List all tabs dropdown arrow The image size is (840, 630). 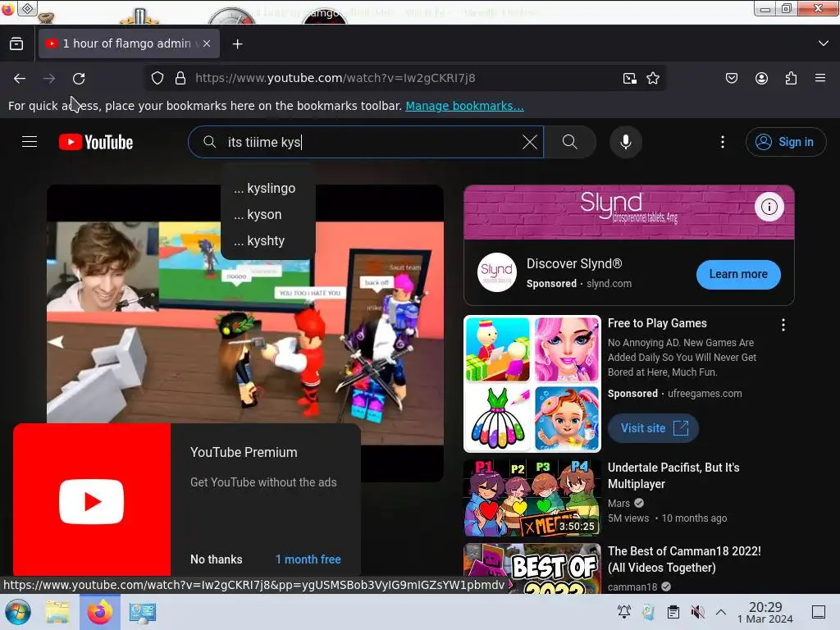824,43
